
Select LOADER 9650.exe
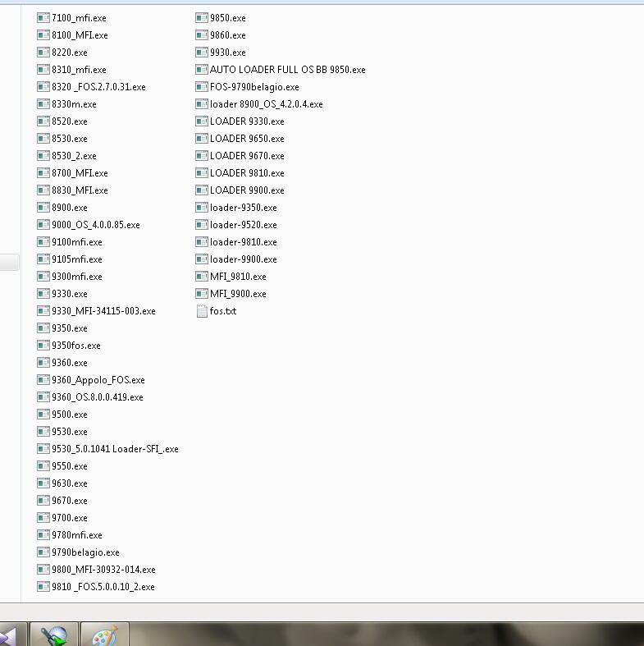point(247,139)
